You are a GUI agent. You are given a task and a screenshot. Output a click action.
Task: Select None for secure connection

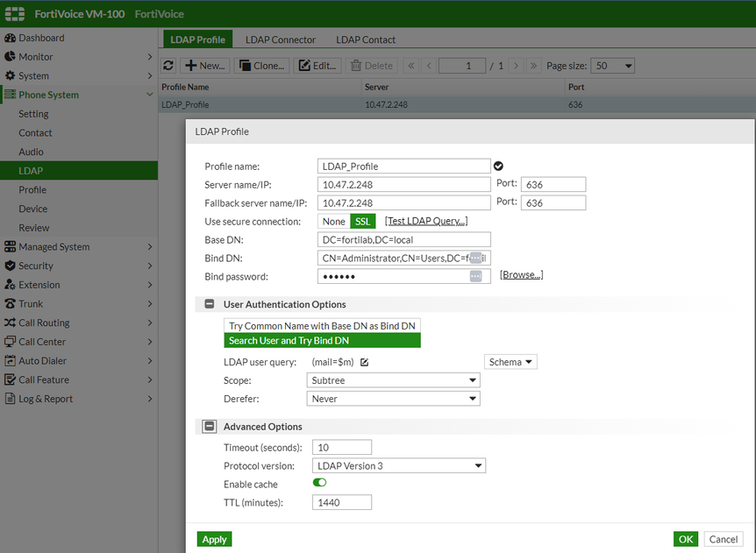333,222
